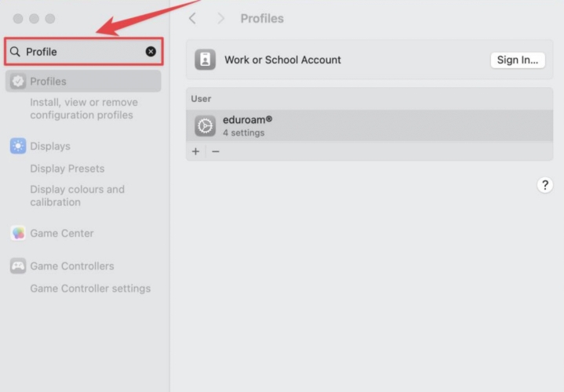Click the Profiles checkmark badge icon
This screenshot has width=564, height=392.
point(17,82)
